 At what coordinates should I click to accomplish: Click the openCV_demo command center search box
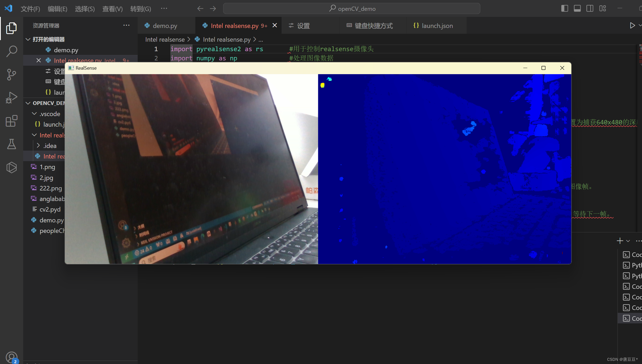click(x=352, y=9)
